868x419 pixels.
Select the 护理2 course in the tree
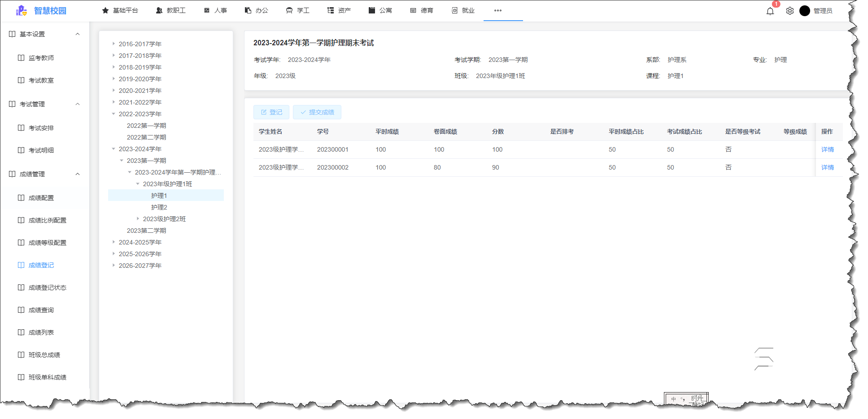[159, 207]
